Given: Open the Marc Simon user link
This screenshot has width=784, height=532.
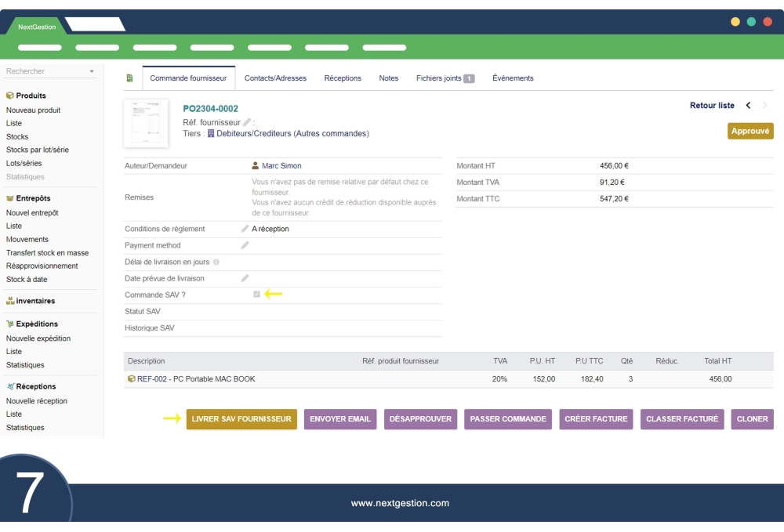Looking at the screenshot, I should tap(281, 166).
